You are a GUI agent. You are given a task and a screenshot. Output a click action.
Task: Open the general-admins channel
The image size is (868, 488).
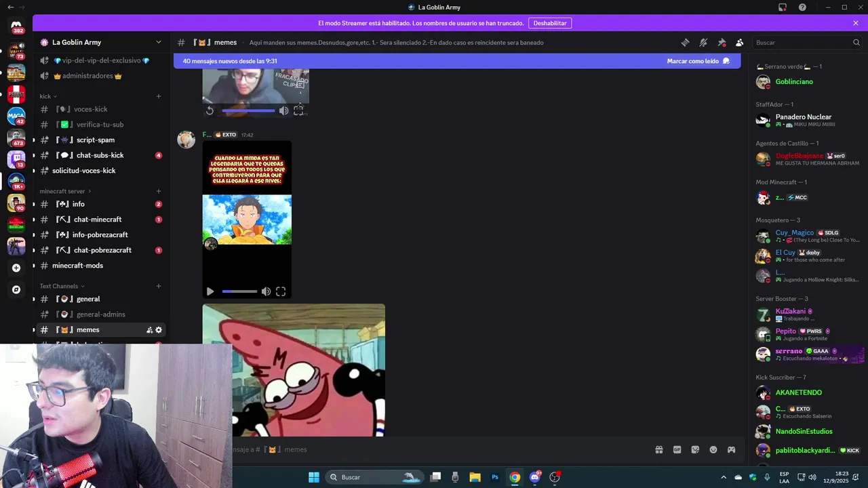(x=101, y=314)
